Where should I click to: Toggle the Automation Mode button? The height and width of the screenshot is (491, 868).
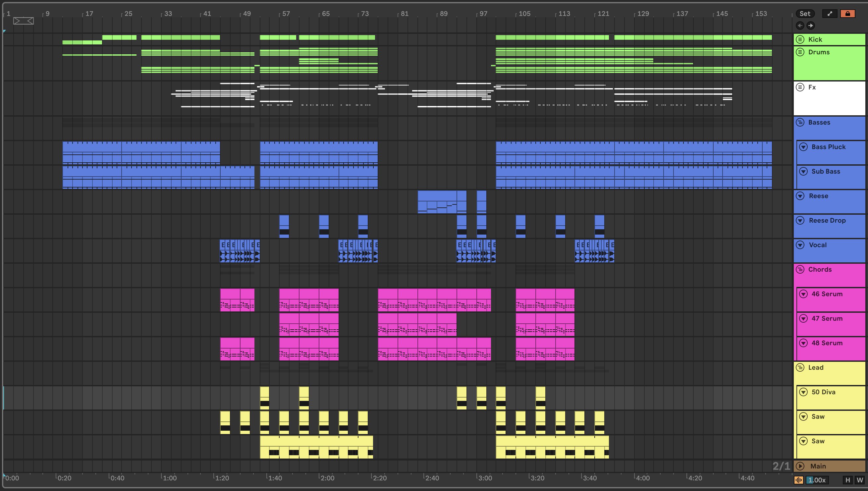830,14
